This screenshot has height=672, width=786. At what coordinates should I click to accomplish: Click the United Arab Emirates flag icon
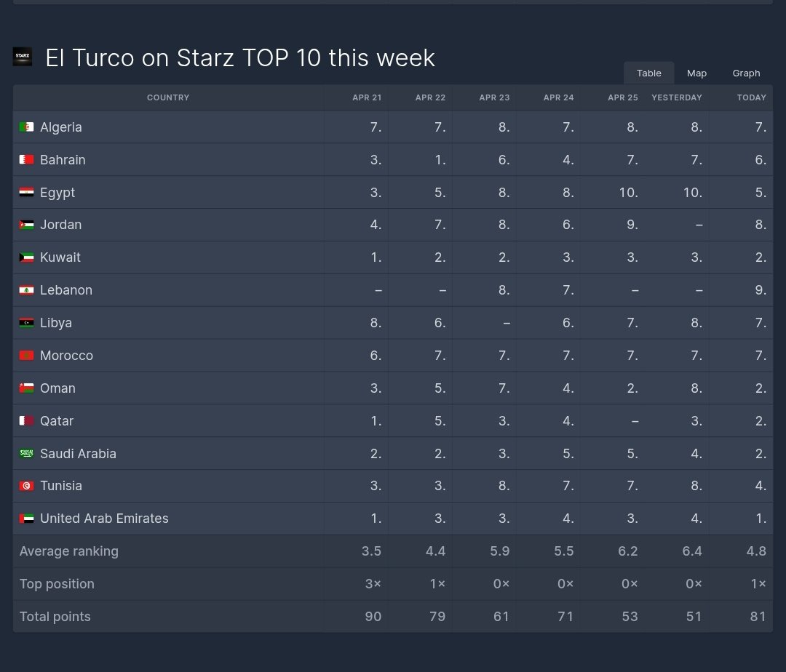point(27,519)
